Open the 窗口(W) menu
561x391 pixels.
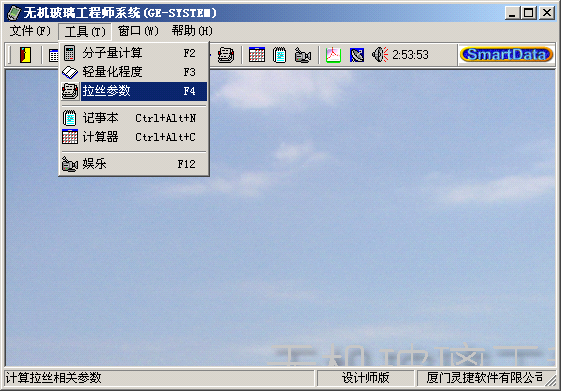(x=138, y=31)
